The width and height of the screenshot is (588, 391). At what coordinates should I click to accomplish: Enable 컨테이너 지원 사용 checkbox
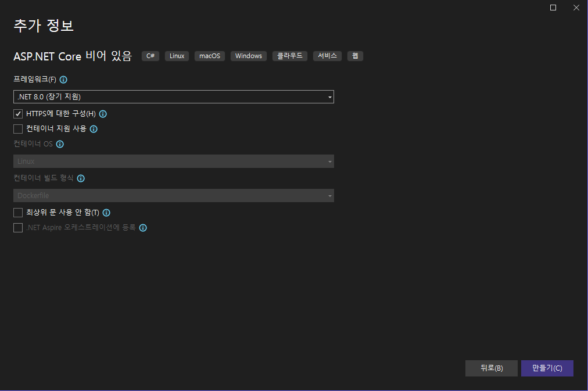click(x=18, y=129)
